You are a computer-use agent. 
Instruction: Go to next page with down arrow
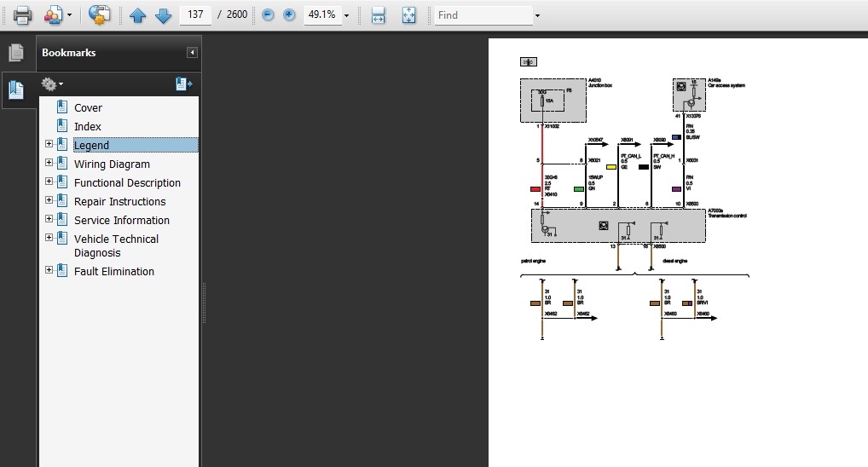[x=164, y=15]
